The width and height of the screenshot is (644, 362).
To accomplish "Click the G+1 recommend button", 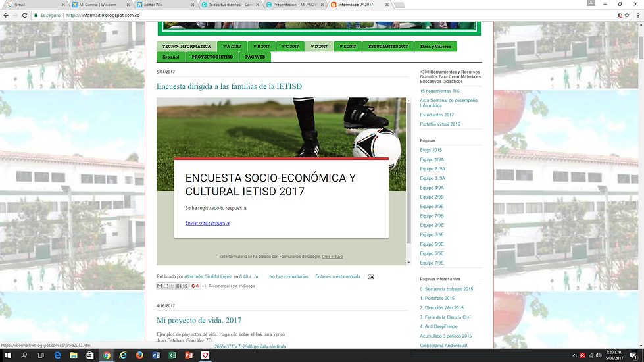I will point(195,286).
